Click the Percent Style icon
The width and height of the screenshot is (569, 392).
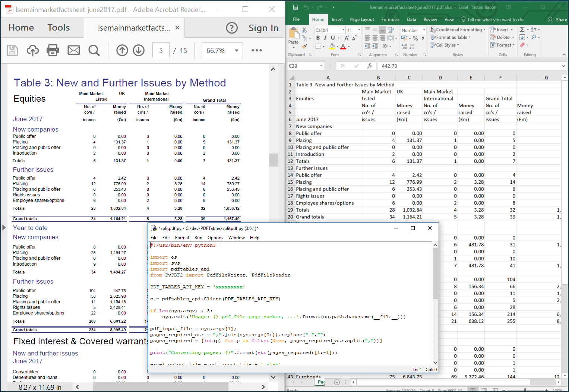coord(415,38)
